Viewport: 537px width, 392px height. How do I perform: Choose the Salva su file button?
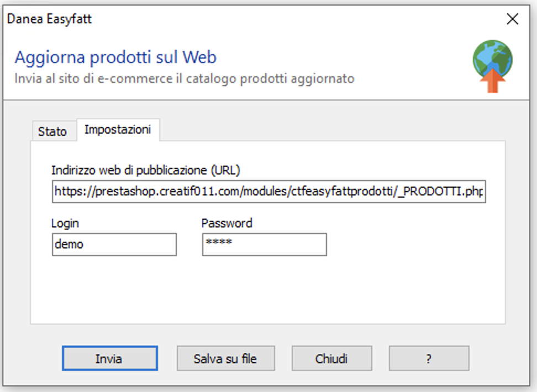pyautogui.click(x=226, y=358)
